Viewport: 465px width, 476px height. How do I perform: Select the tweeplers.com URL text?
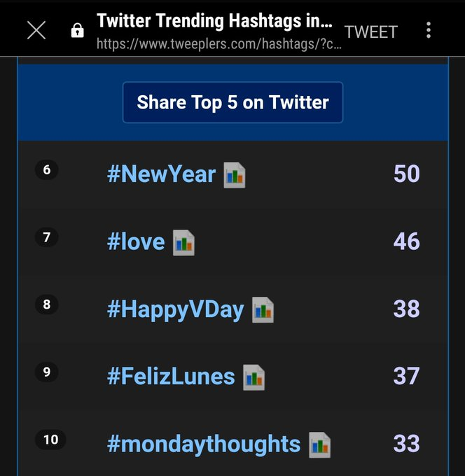(219, 44)
